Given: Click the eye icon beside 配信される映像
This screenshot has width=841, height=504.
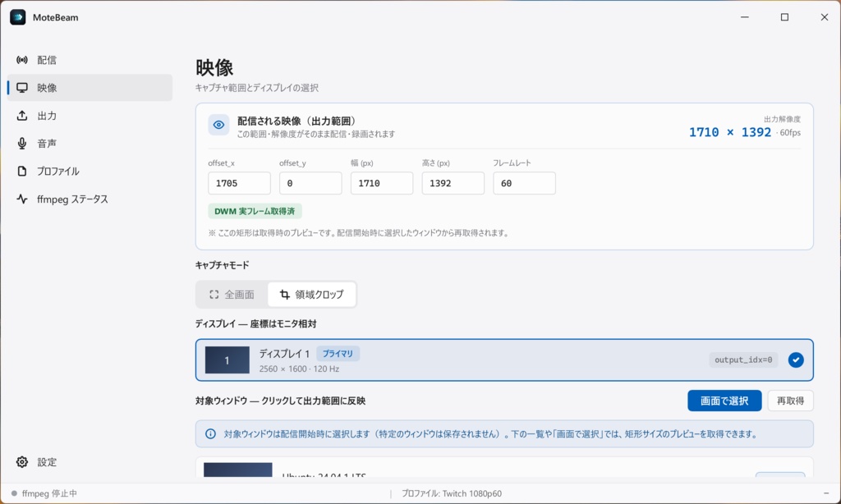Looking at the screenshot, I should tap(218, 125).
